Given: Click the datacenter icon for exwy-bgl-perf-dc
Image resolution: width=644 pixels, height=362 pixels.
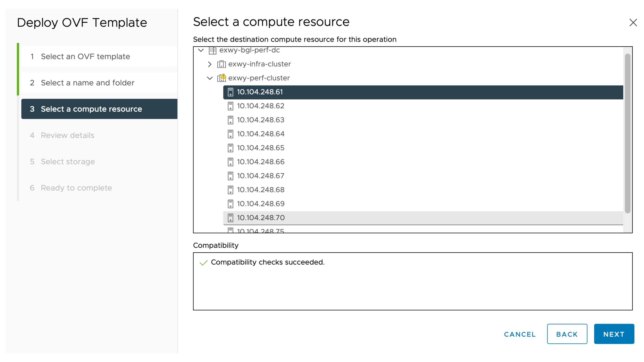Looking at the screenshot, I should click(212, 50).
